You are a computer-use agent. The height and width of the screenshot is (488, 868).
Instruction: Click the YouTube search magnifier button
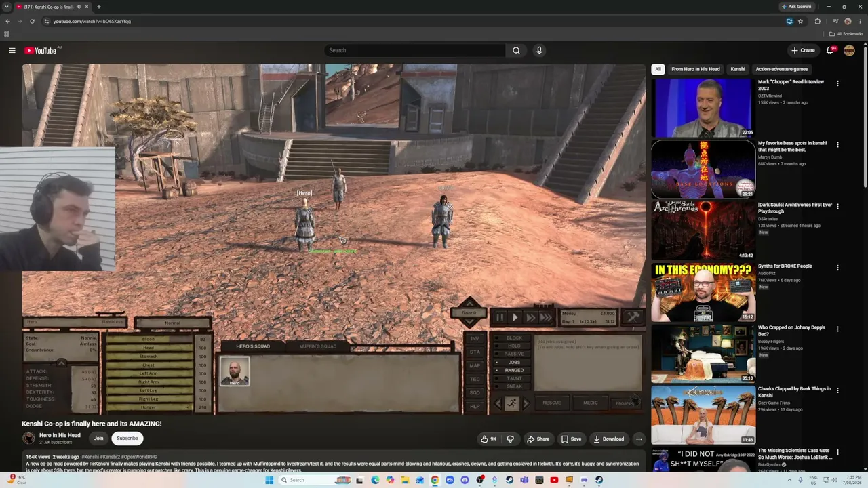point(516,50)
